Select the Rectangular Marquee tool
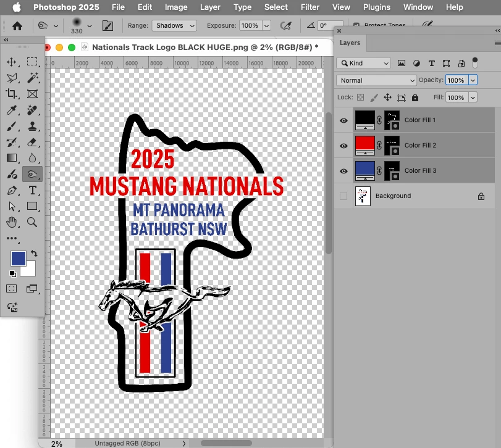Screen dimensions: 501x448 (x=32, y=62)
